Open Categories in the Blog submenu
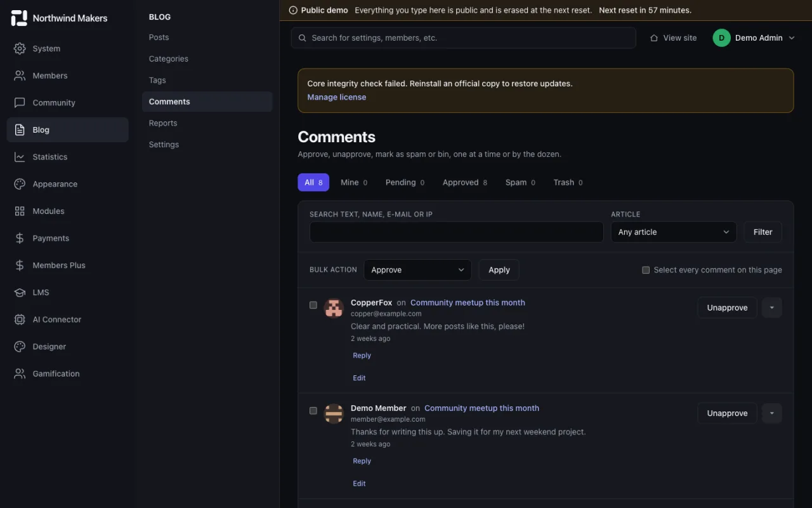Screen dimensions: 812x508 pos(207,58)
